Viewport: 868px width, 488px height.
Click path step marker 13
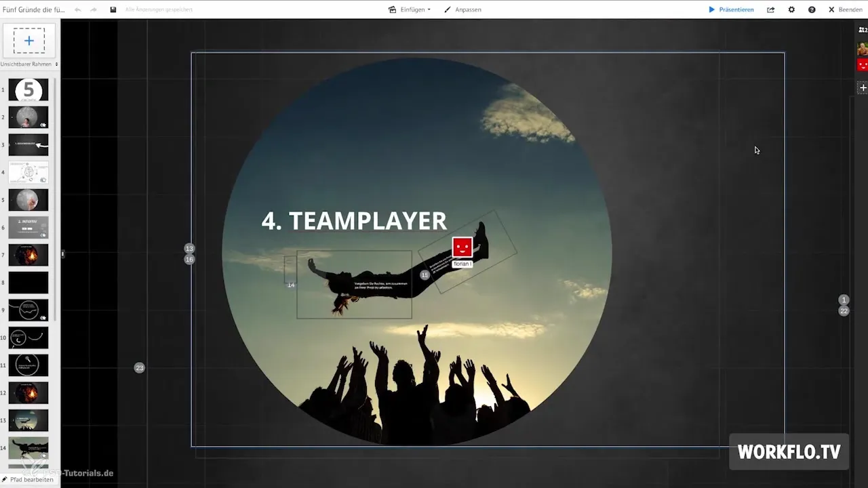coord(189,249)
